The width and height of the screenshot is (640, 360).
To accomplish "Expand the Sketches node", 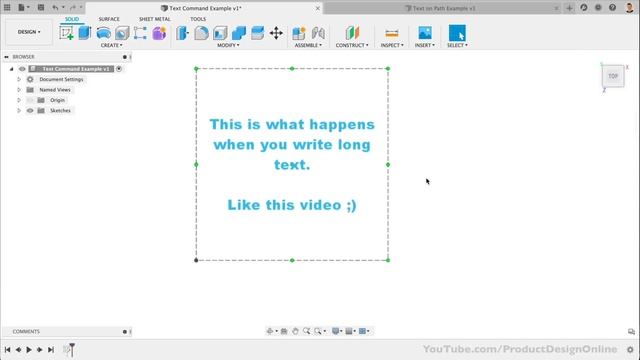I will [19, 111].
